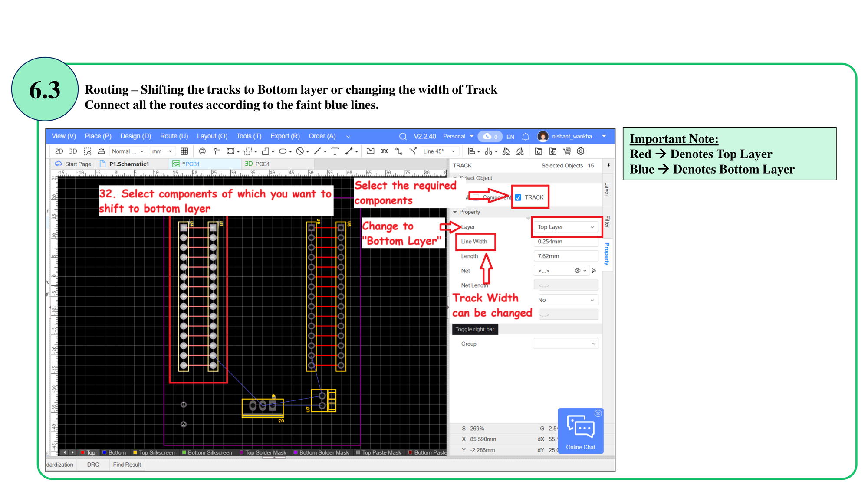Screen dimensions: 868x488
Task: Click the import changes icon
Action: 370,151
